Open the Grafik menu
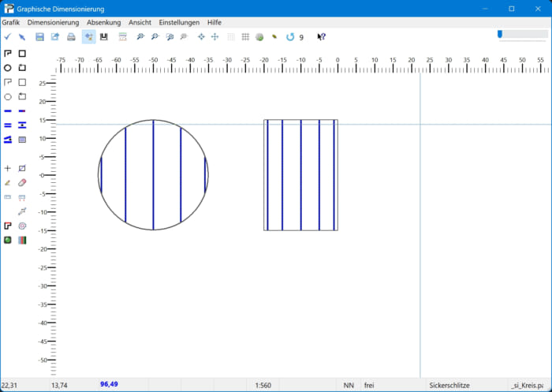 coord(11,23)
